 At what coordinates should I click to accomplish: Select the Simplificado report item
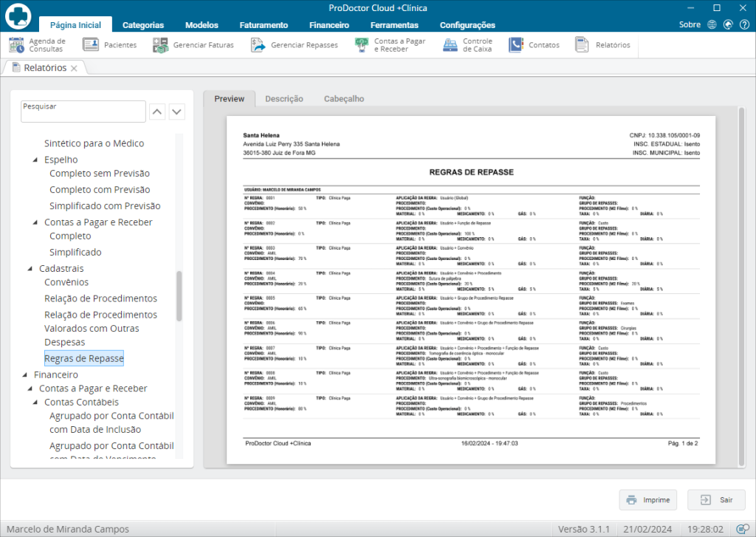point(76,253)
